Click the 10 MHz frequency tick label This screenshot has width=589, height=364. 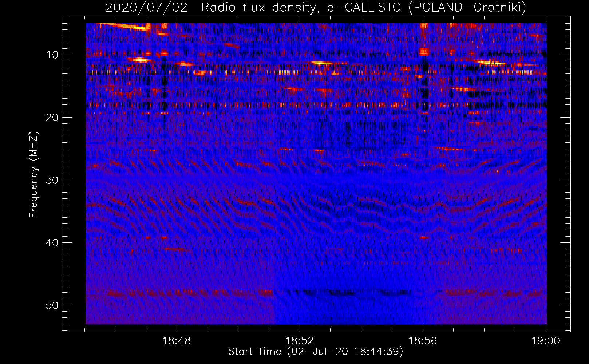[x=52, y=55]
